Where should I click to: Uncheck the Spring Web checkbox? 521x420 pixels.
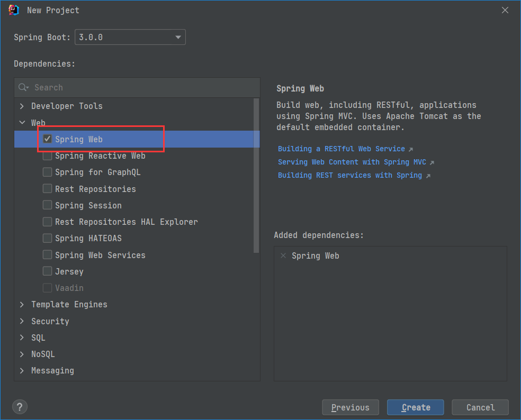click(x=48, y=139)
